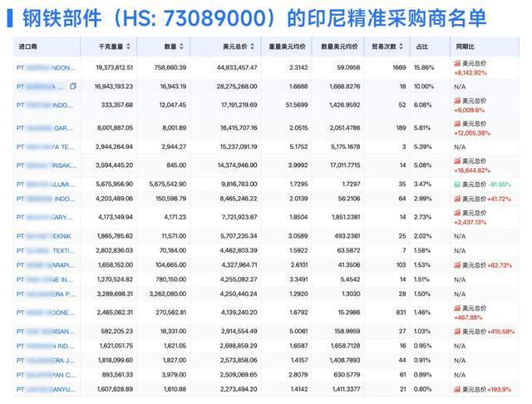
Task: Select the total price 15,237,091.19
Action: 239,147
